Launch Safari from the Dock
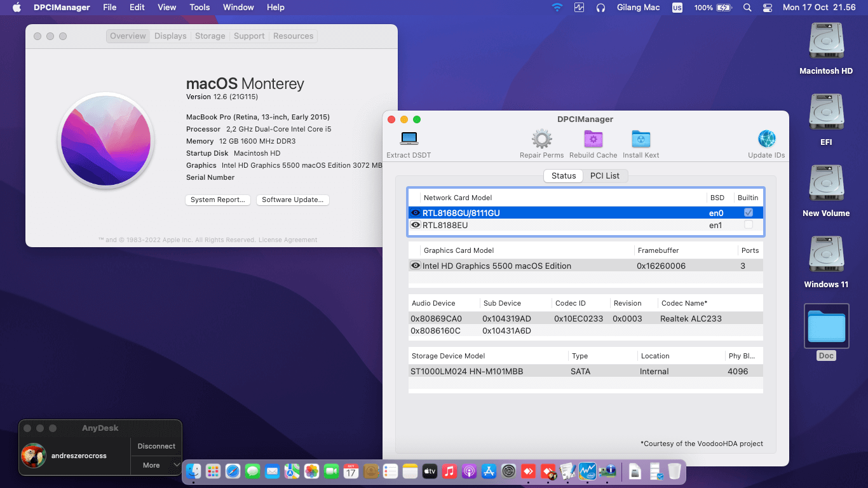Screen dimensions: 868x488 coord(233,471)
